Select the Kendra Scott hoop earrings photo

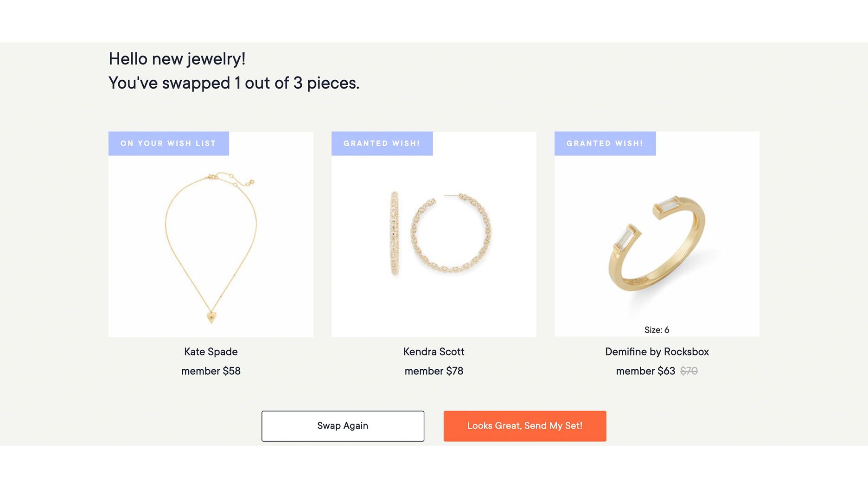(x=434, y=234)
